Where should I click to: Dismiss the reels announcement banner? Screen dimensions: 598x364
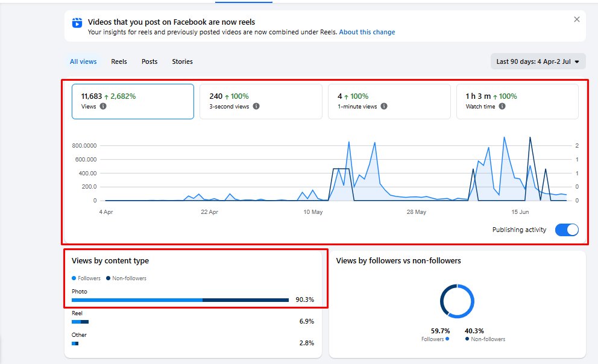pos(577,19)
